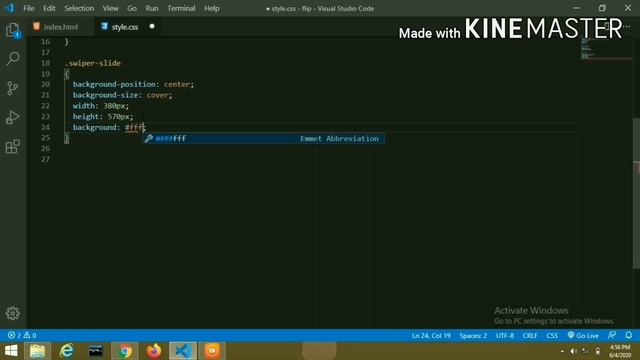Click line number 18 in the gutter
The width and height of the screenshot is (640, 360).
tap(45, 63)
